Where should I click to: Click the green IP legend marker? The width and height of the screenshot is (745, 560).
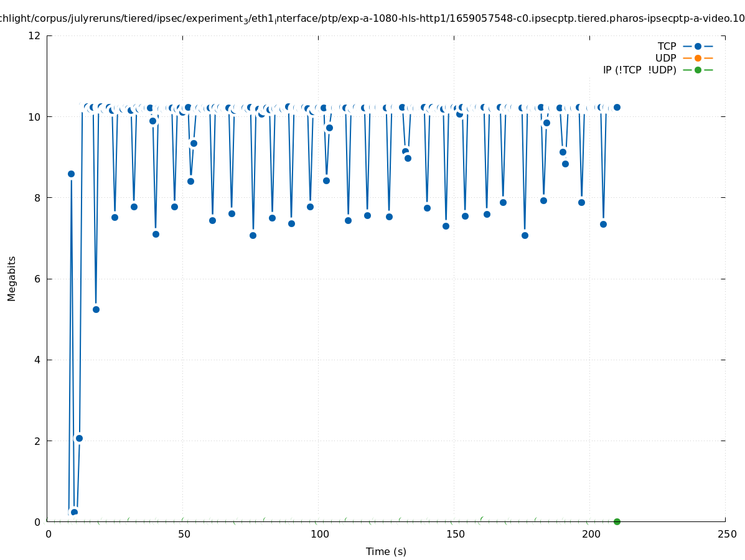click(698, 70)
